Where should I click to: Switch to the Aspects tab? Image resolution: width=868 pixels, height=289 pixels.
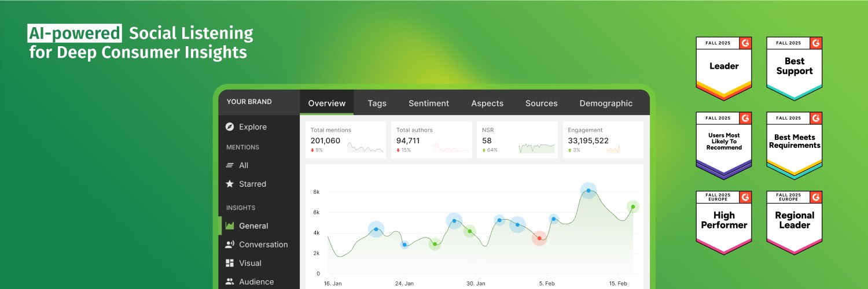click(487, 103)
